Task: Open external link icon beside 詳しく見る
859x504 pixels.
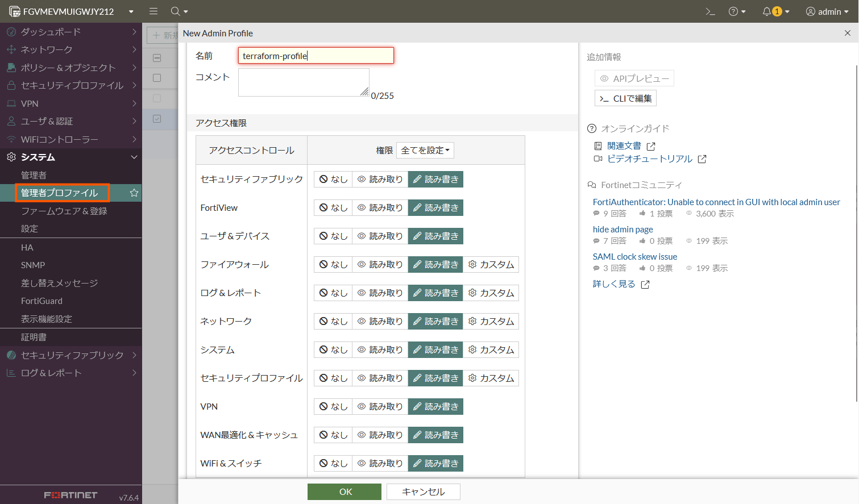Action: (645, 285)
